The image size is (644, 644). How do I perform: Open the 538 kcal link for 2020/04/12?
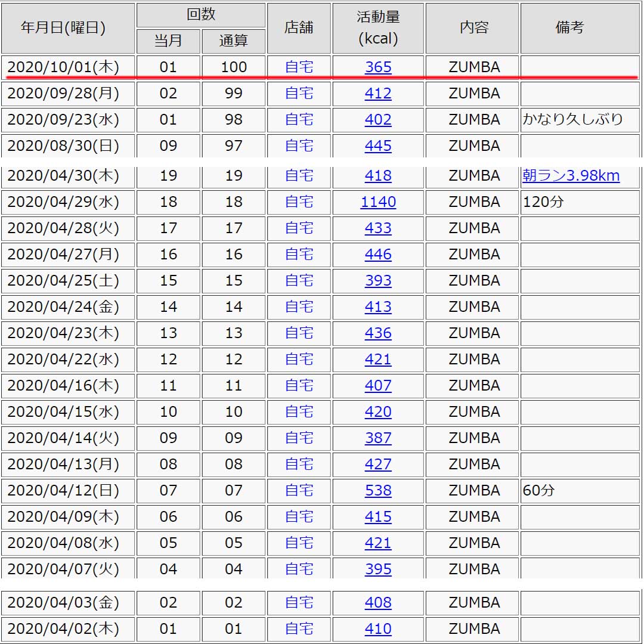pyautogui.click(x=378, y=491)
